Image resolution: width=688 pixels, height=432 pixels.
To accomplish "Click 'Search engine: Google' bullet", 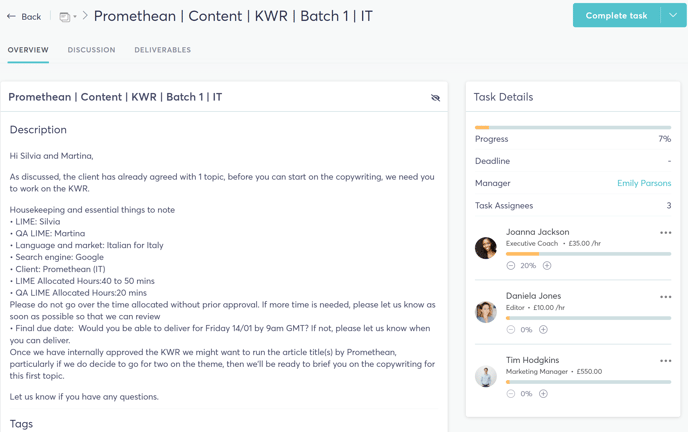I will [x=59, y=257].
